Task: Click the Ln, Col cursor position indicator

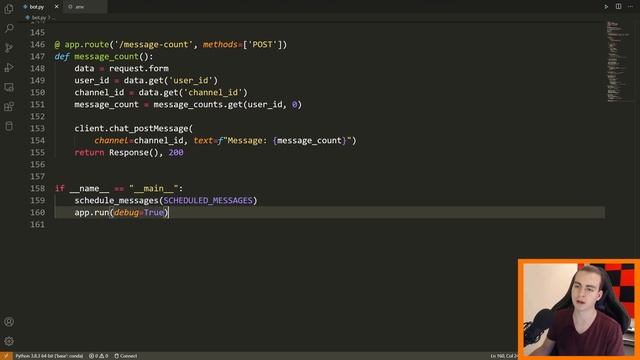Action: [504, 356]
